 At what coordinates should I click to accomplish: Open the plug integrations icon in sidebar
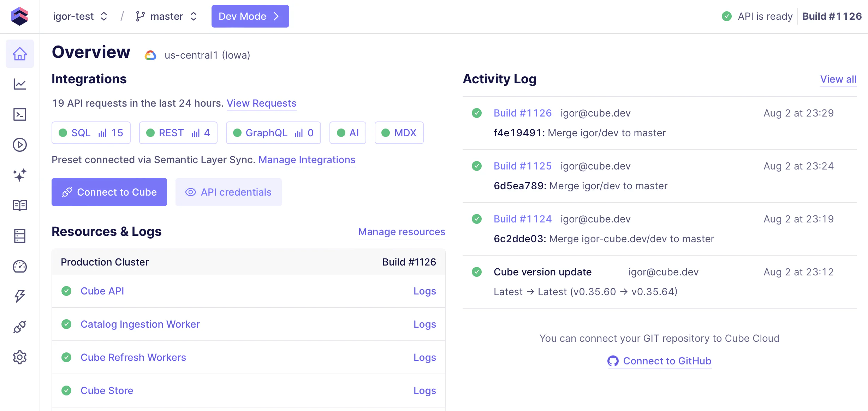(20, 327)
